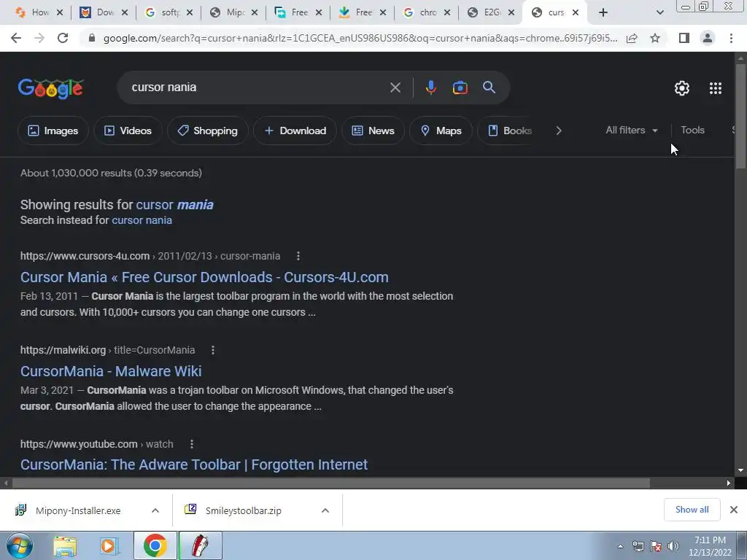Search instead for 'cursor nania'
This screenshot has width=747, height=560.
point(142,220)
